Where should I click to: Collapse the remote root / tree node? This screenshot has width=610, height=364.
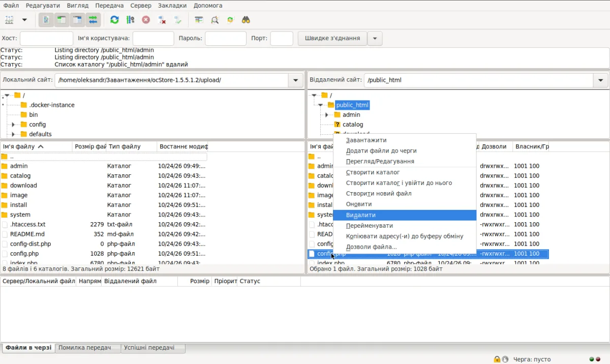pyautogui.click(x=314, y=95)
